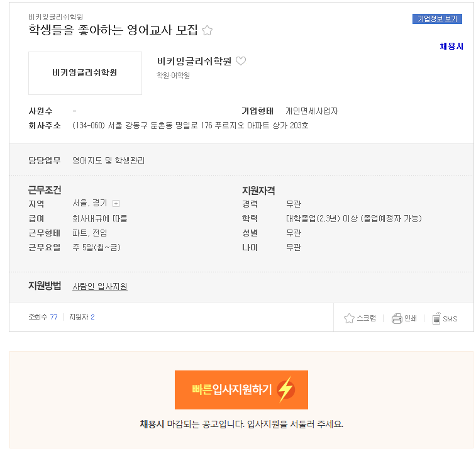The width and height of the screenshot is (476, 461).
Task: Click the 대학졸업(2,3년) 이상 education requirement
Action: (354, 218)
